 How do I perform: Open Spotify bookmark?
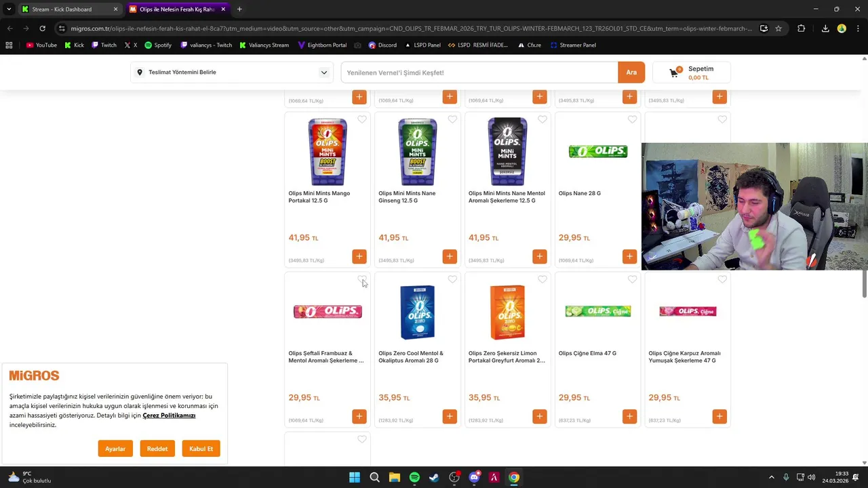pos(158,45)
